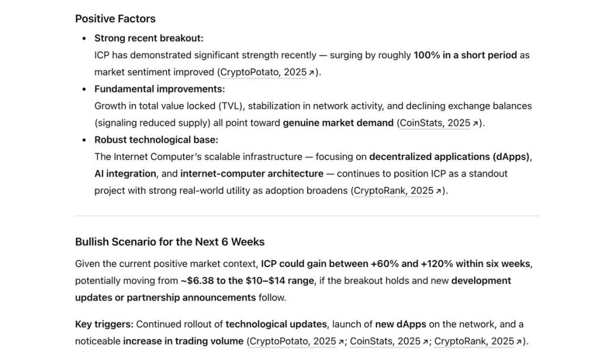Click the bold Key triggers label
The width and height of the screenshot is (609, 364).
pos(105,324)
